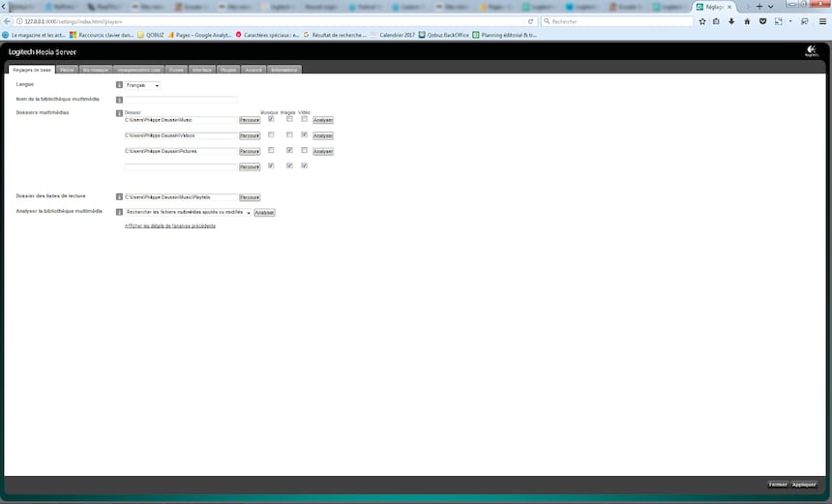
Task: Click the site info icon in address bar
Action: point(19,21)
